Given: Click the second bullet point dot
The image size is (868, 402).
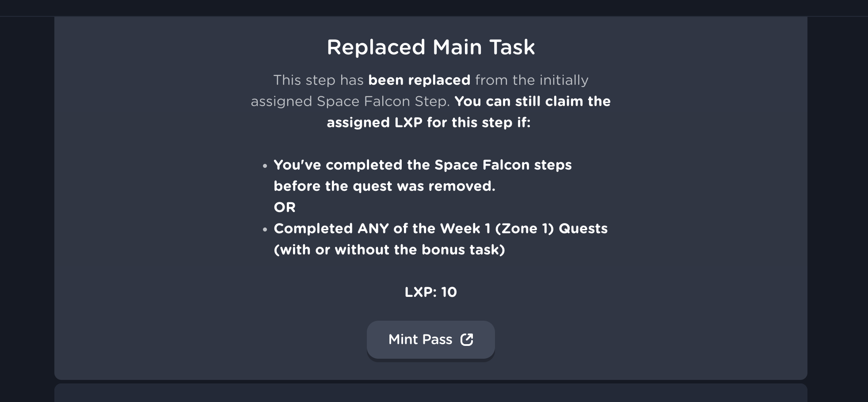Looking at the screenshot, I should coord(265,230).
